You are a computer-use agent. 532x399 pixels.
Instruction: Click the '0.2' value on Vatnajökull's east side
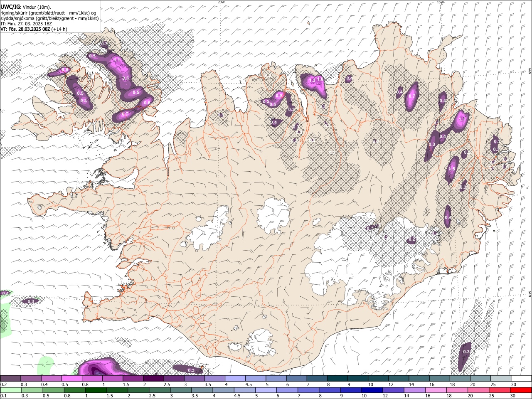[x=412, y=239]
